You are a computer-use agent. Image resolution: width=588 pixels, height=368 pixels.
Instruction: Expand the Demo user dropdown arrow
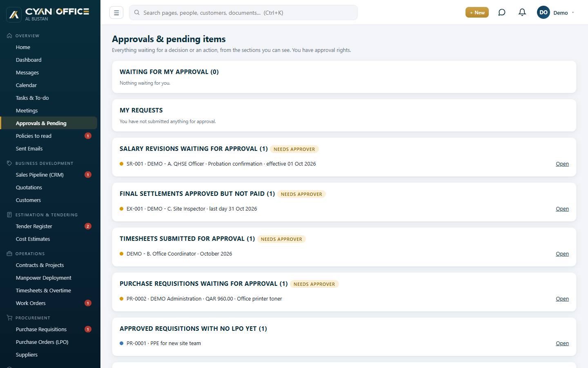(x=573, y=13)
